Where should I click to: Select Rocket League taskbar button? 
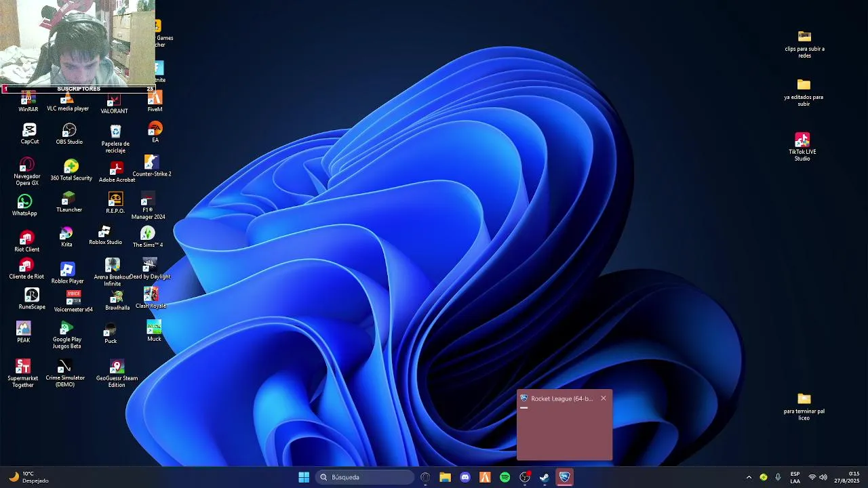pos(564,477)
